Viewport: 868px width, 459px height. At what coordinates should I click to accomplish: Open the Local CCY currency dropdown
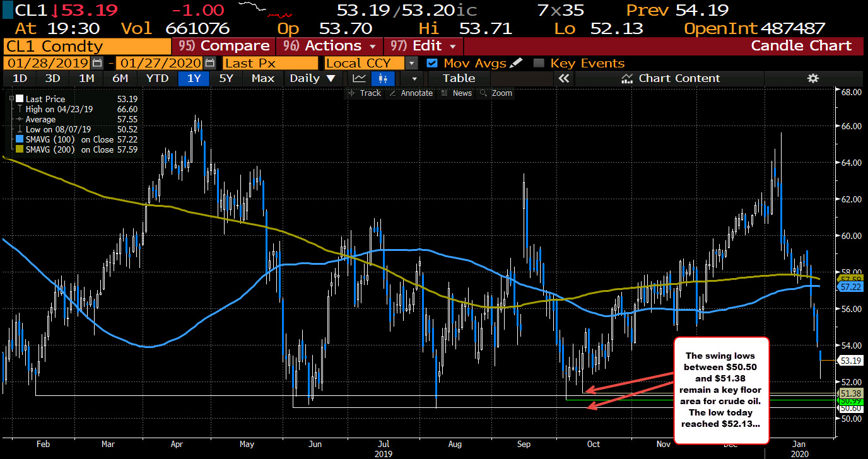coord(411,63)
